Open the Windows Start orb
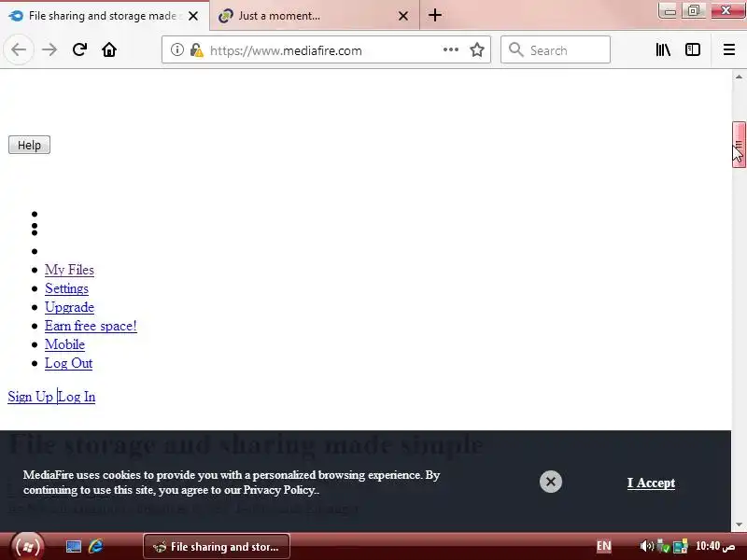This screenshot has height=560, width=747. pyautogui.click(x=28, y=546)
